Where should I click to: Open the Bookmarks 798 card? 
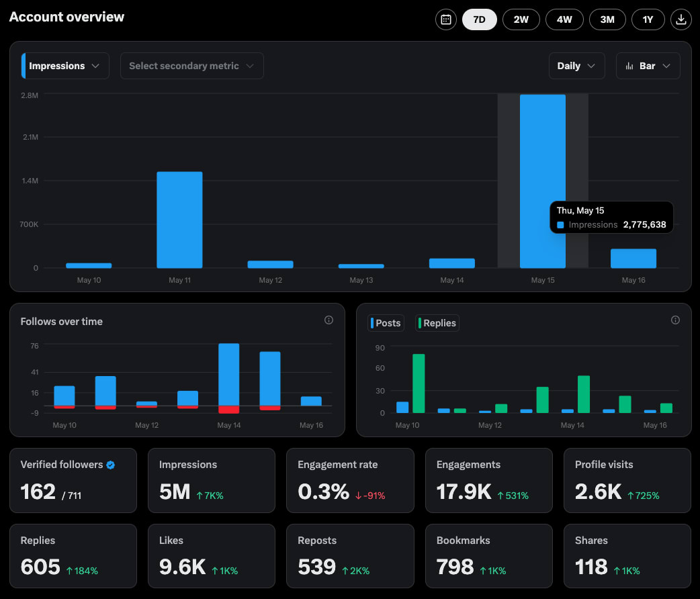point(489,556)
